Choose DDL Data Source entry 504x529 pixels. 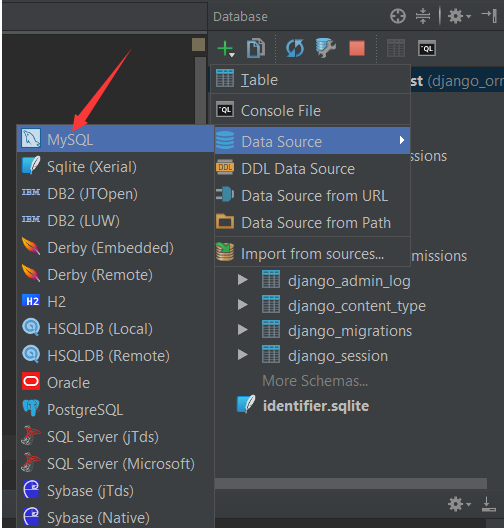312,169
